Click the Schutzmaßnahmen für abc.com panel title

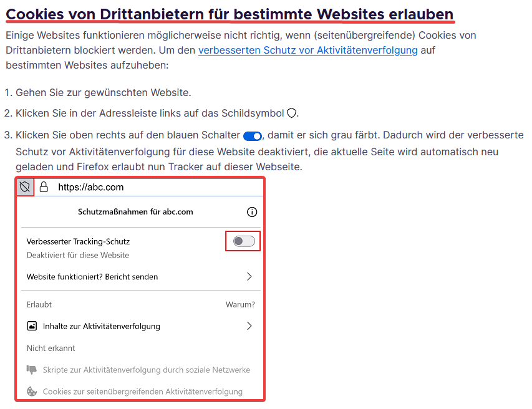coord(135,212)
